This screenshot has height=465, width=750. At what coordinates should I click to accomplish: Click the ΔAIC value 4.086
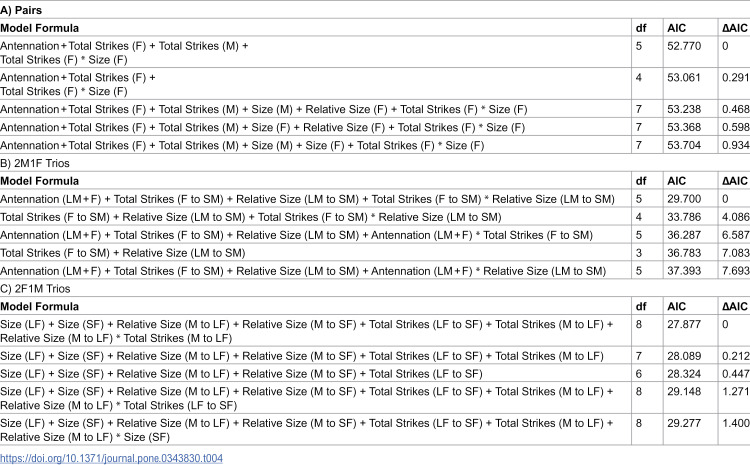point(736,217)
